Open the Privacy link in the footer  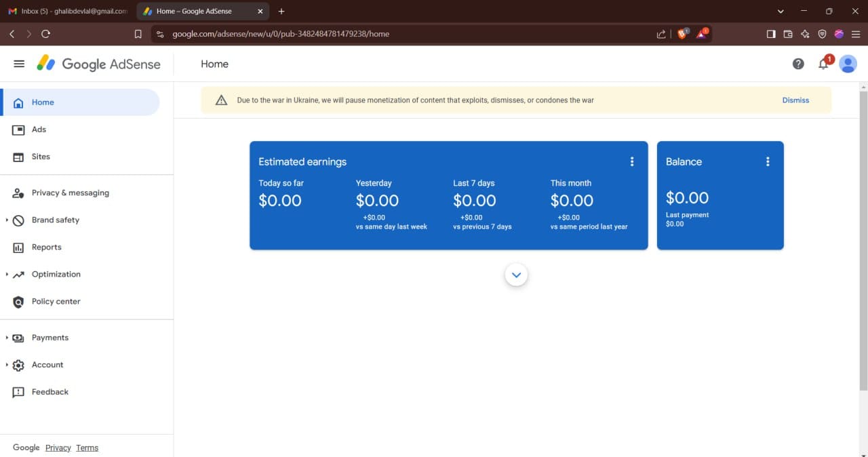coord(58,448)
